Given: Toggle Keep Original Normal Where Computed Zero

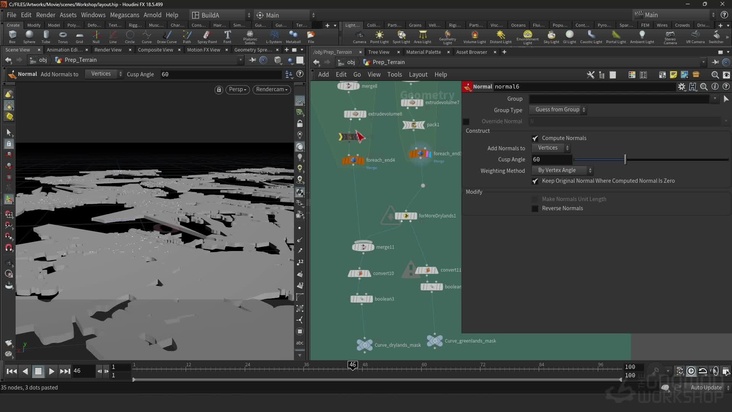Looking at the screenshot, I should coord(535,181).
